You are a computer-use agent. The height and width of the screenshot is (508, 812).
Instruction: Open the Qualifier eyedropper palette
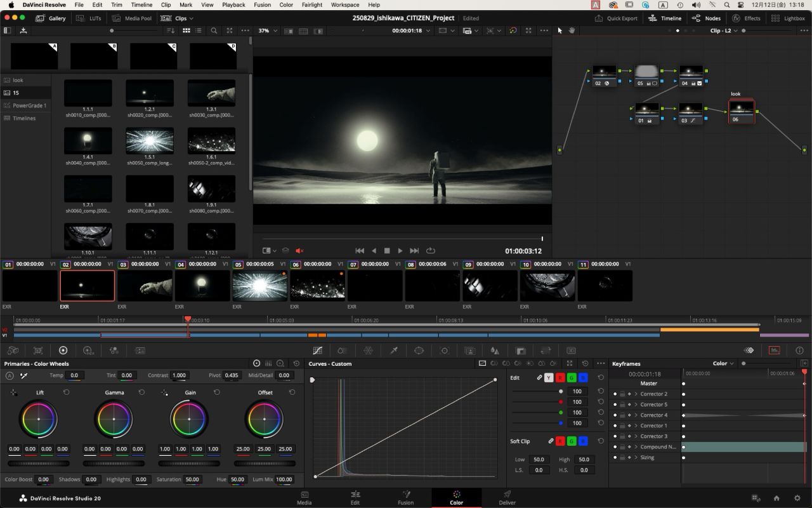pos(393,351)
